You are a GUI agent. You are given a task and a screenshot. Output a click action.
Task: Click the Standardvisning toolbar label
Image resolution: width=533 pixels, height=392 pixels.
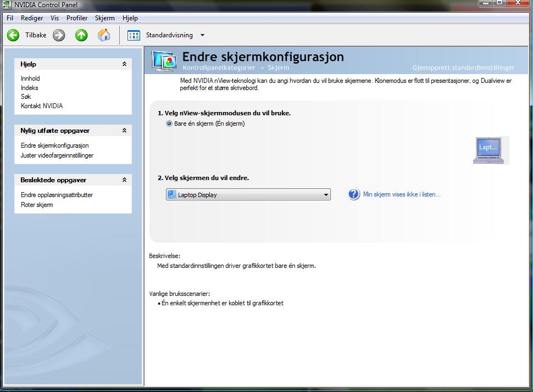coord(169,35)
